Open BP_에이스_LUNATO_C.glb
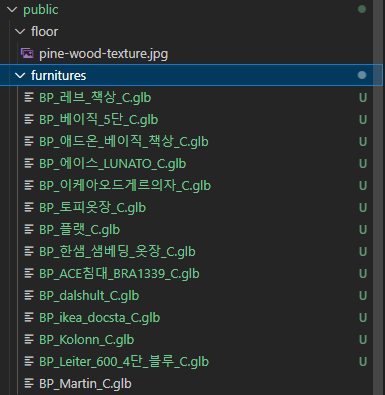385x395 pixels. (x=113, y=164)
